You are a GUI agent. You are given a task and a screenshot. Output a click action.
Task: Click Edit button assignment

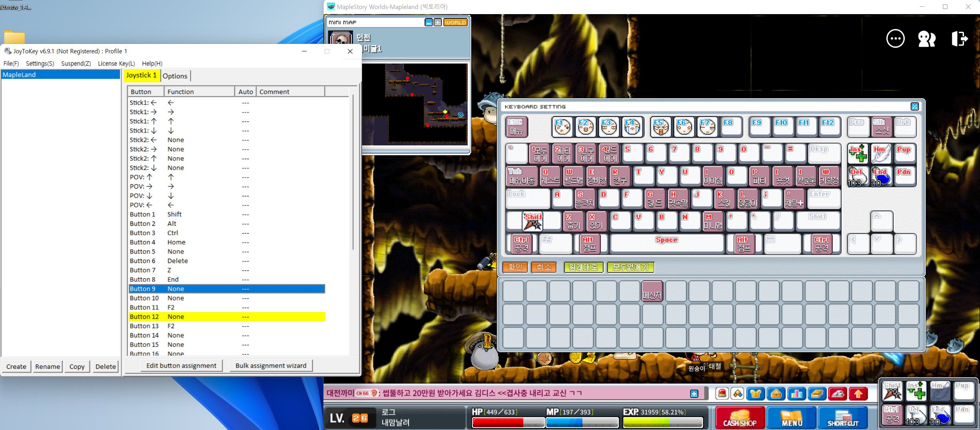click(181, 366)
